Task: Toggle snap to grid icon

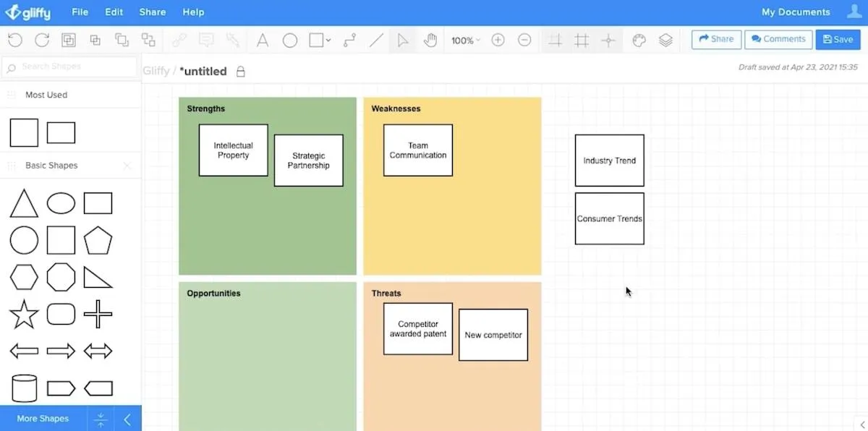Action: [x=608, y=40]
